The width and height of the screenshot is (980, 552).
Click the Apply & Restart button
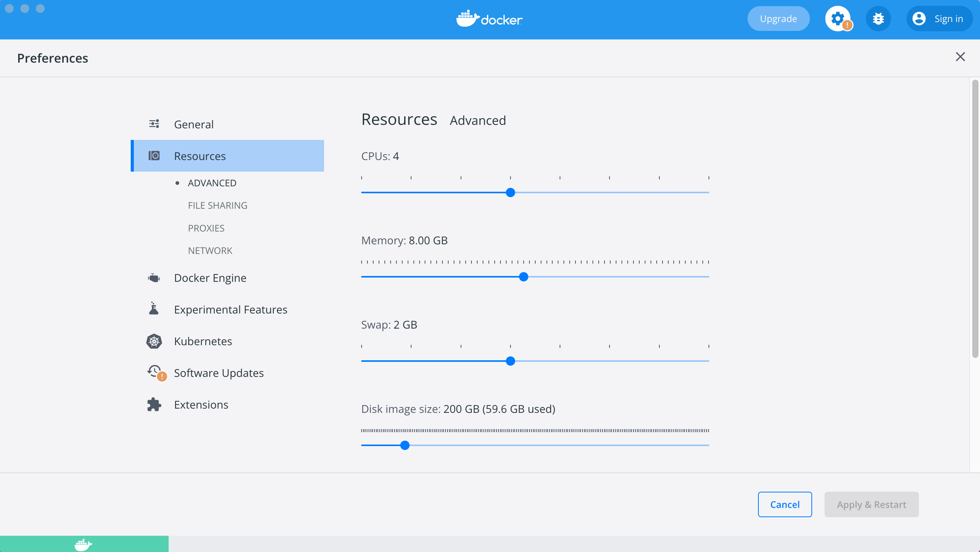tap(871, 504)
